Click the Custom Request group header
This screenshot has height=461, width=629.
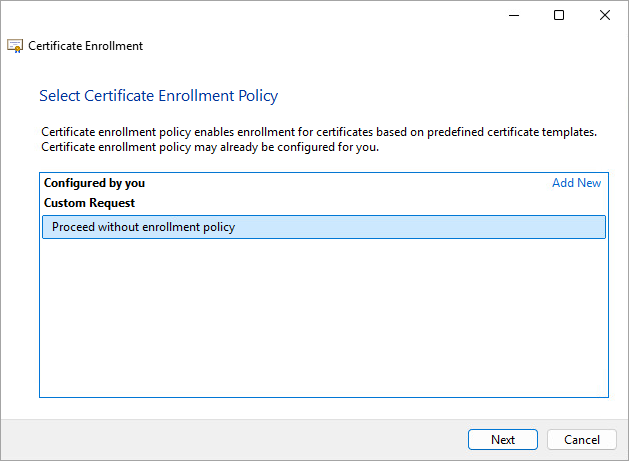pos(89,203)
